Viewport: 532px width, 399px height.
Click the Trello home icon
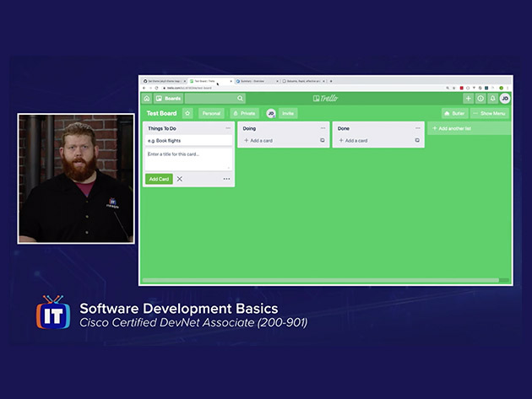[147, 99]
